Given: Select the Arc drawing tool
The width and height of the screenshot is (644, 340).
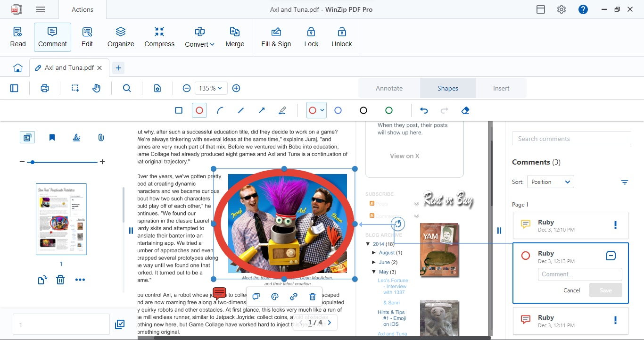Looking at the screenshot, I should pos(220,110).
